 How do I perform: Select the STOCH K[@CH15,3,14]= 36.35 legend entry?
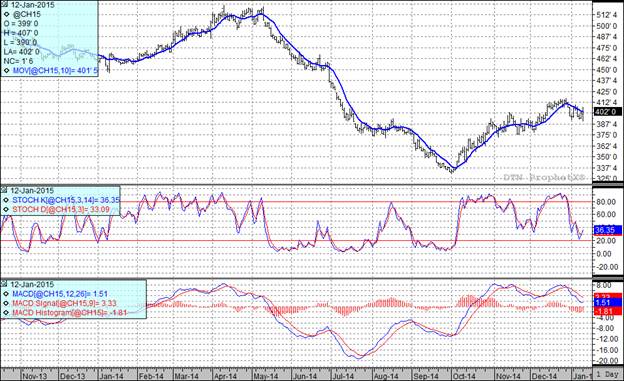[x=66, y=200]
